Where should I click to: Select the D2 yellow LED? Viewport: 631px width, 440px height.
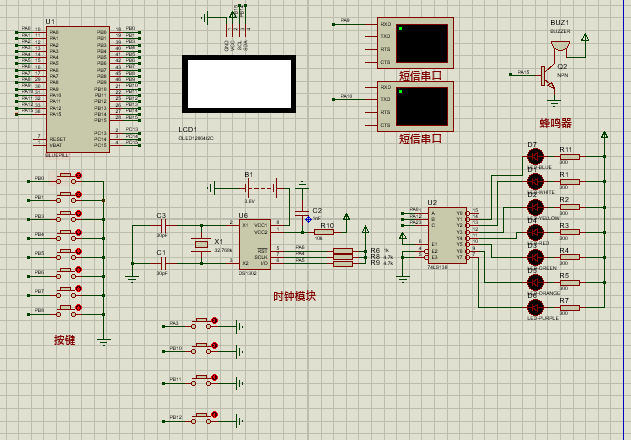pos(535,207)
